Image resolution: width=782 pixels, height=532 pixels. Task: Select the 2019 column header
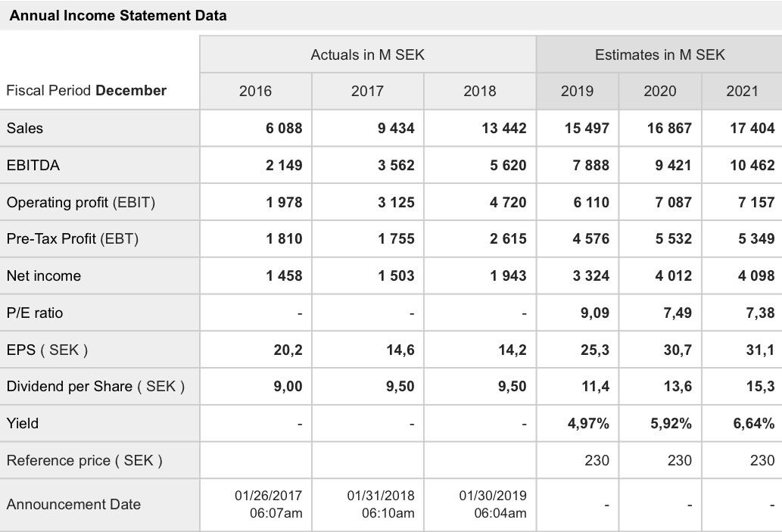(x=577, y=92)
